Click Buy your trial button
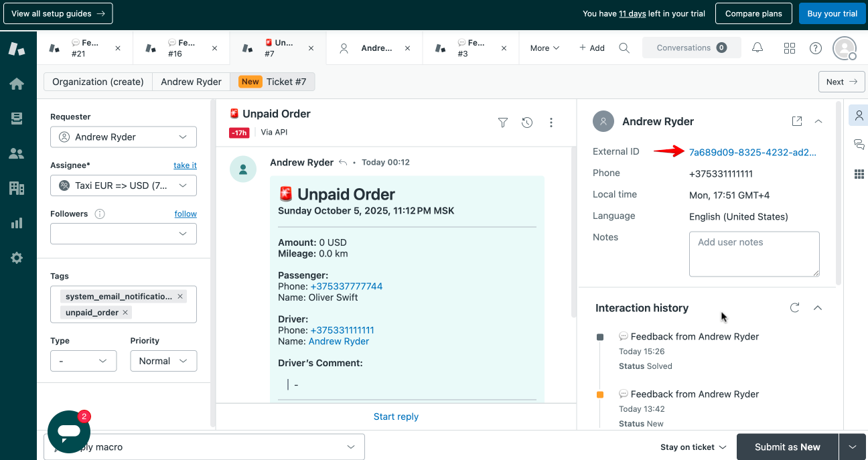868x460 pixels. pyautogui.click(x=833, y=13)
